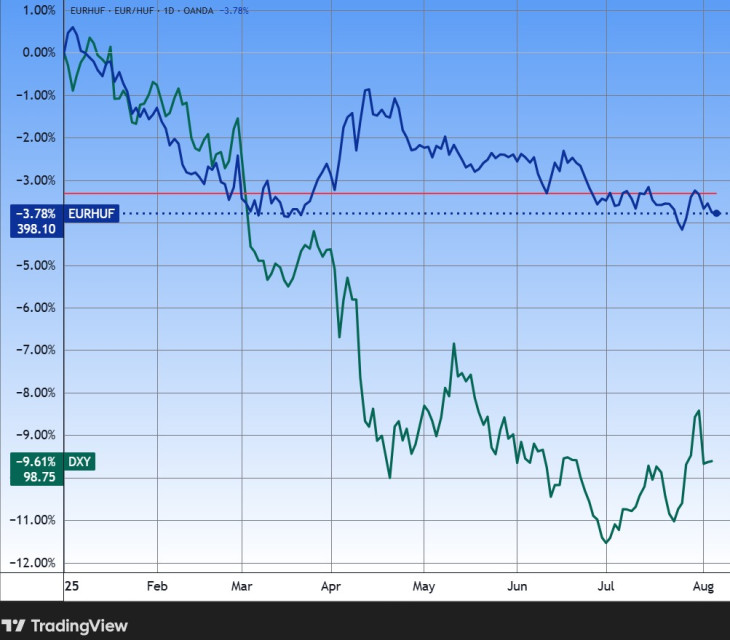Click the TradingView logo icon
Image resolution: width=730 pixels, height=640 pixels.
point(13,626)
